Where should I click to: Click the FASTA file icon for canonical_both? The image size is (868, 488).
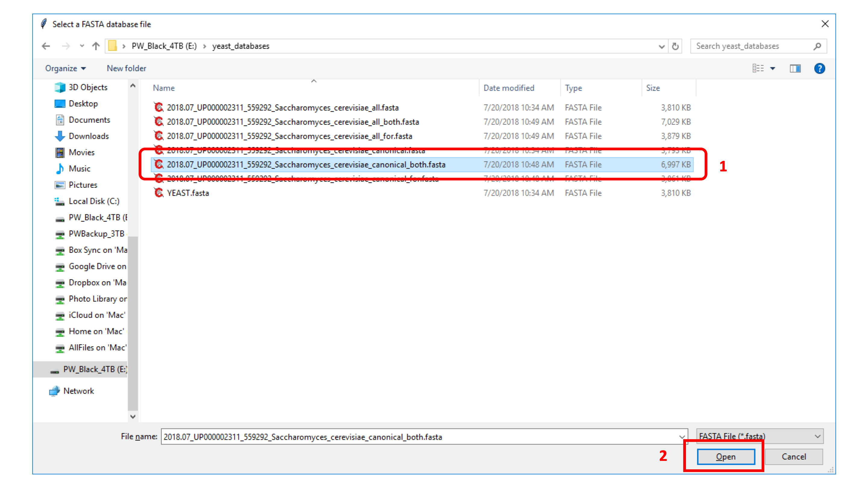(x=157, y=164)
